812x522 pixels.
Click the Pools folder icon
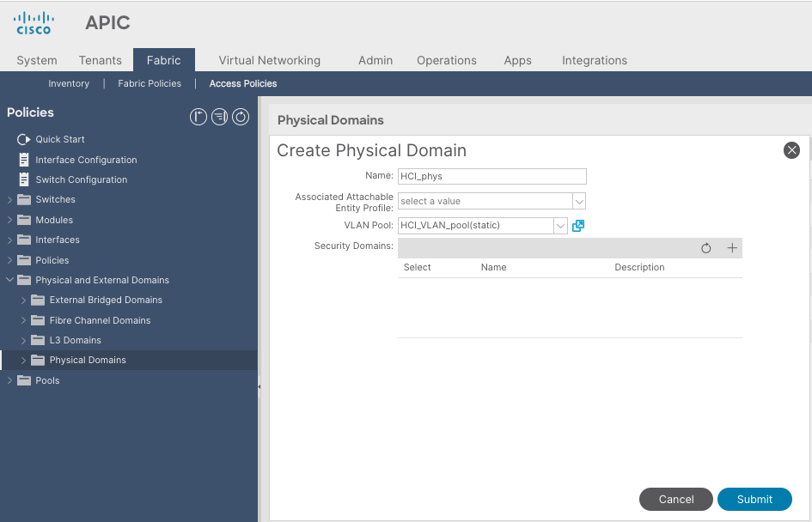pyautogui.click(x=24, y=380)
